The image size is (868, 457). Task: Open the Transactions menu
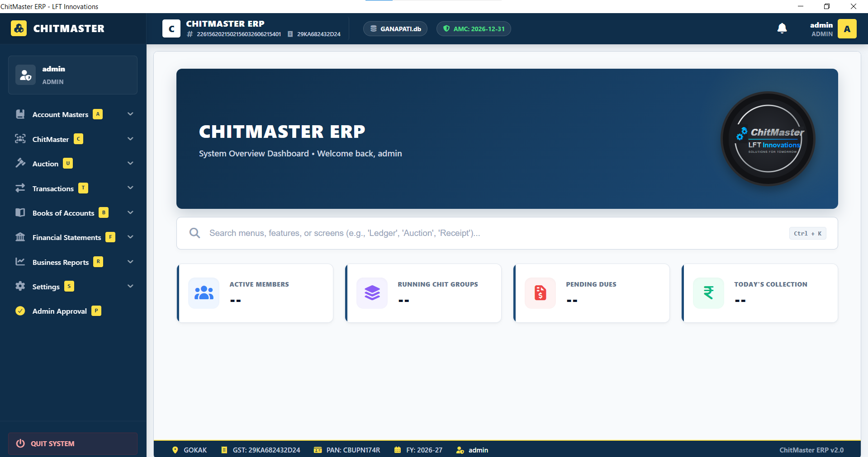pyautogui.click(x=73, y=188)
